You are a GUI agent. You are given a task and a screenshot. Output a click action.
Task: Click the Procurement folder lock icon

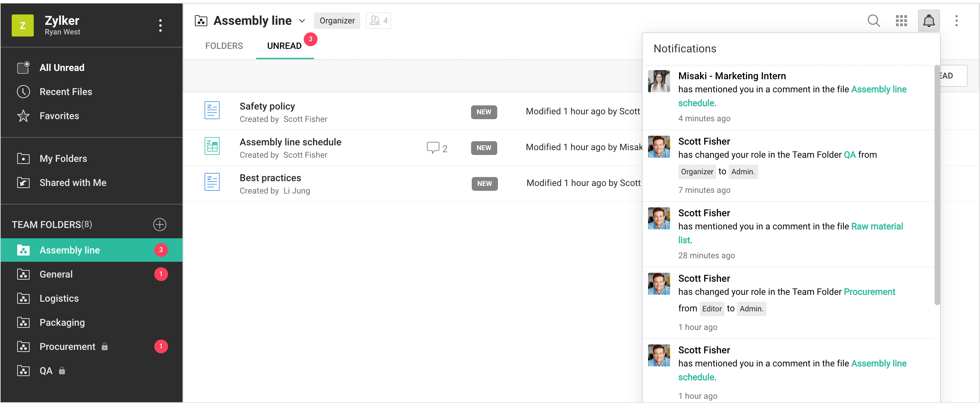(x=105, y=347)
